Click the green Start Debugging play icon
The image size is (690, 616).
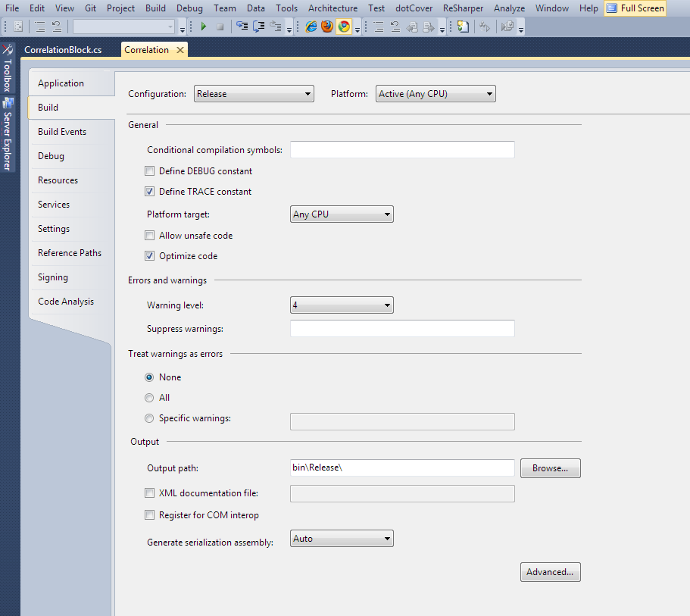[203, 27]
